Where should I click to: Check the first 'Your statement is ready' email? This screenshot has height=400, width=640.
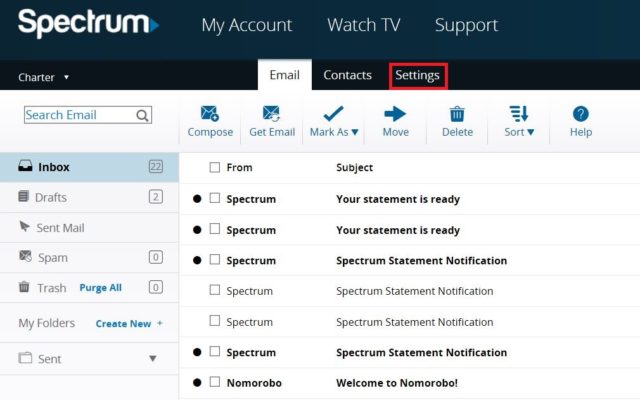tap(215, 198)
